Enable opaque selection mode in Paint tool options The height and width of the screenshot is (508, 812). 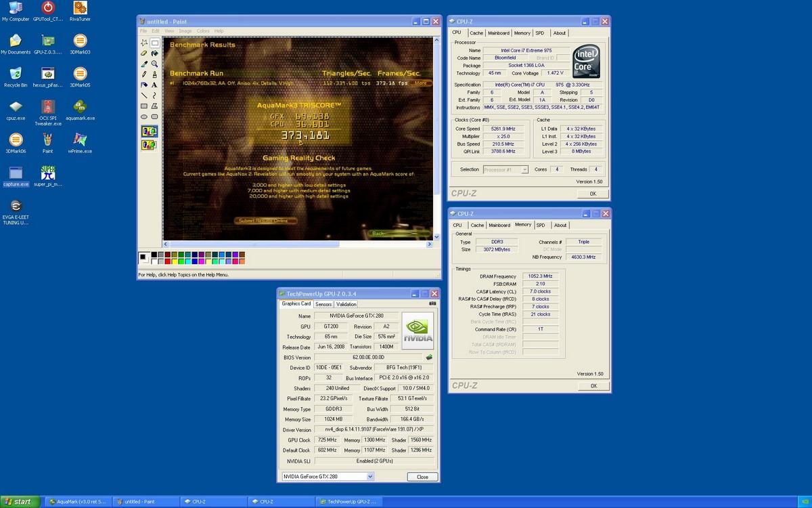(x=150, y=131)
